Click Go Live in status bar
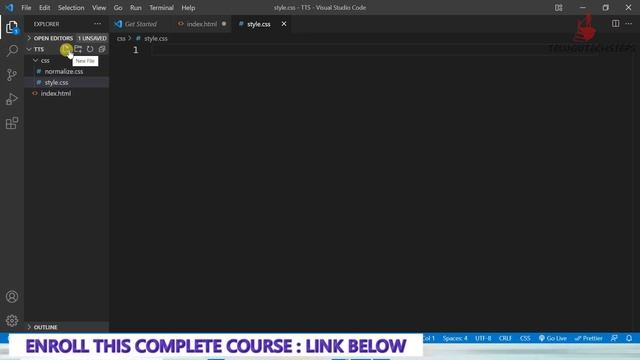 click(553, 338)
